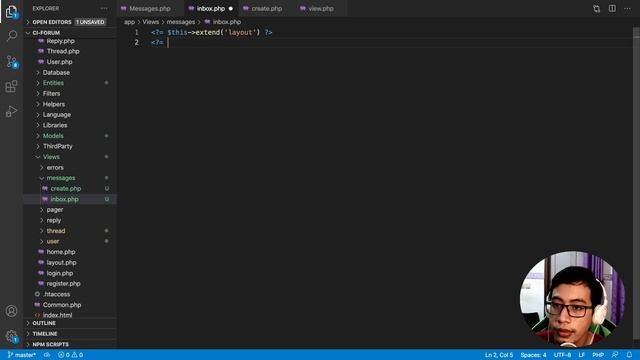Viewport: 640px width, 360px height.
Task: Collapse the CI-FORUM project root
Action: click(70, 33)
